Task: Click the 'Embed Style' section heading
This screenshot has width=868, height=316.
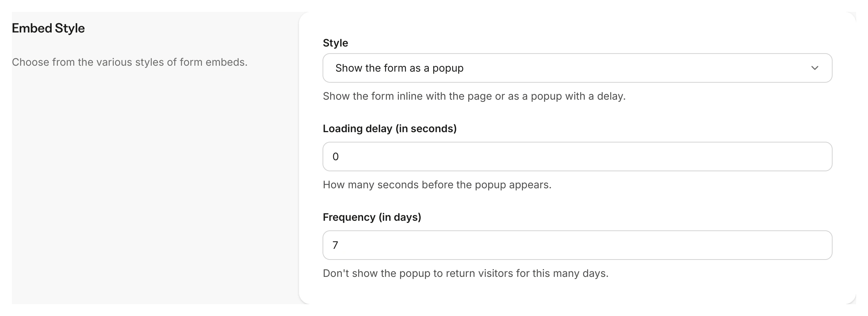Action: click(48, 27)
